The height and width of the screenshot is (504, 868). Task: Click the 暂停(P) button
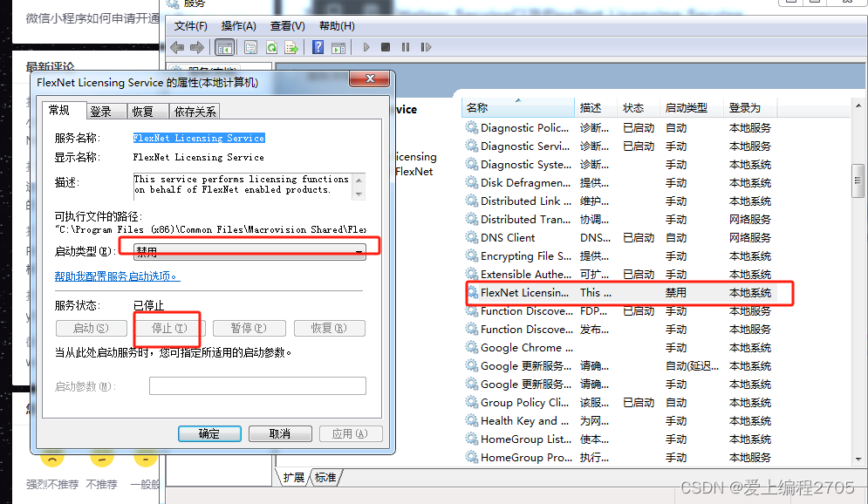249,328
